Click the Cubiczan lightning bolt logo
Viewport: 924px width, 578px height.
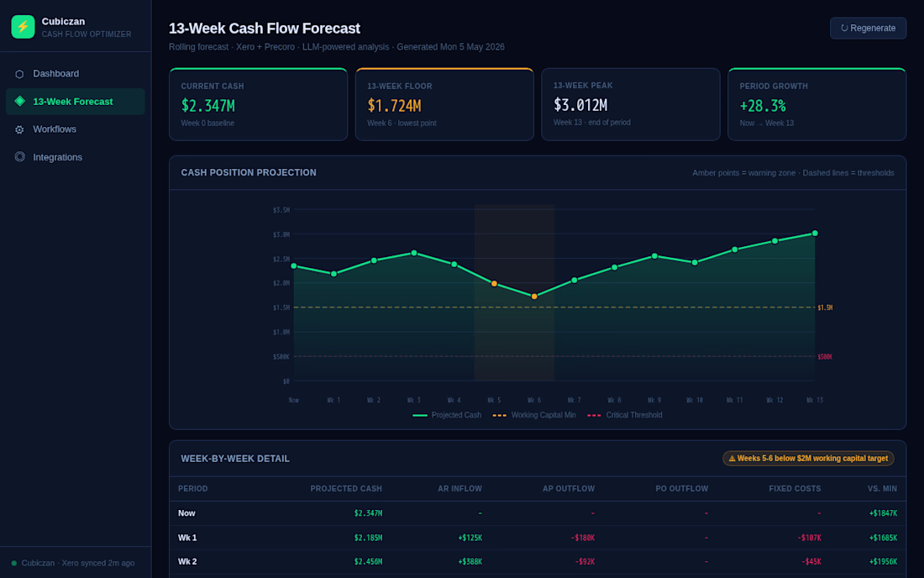pos(23,27)
